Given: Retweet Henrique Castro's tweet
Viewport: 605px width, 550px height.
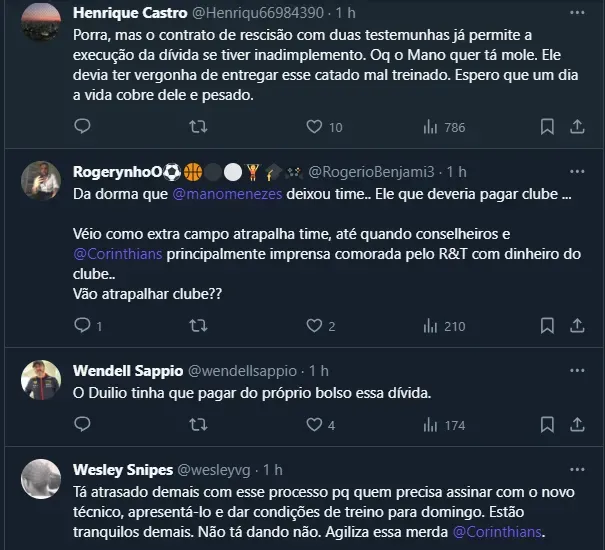Looking at the screenshot, I should [199, 127].
